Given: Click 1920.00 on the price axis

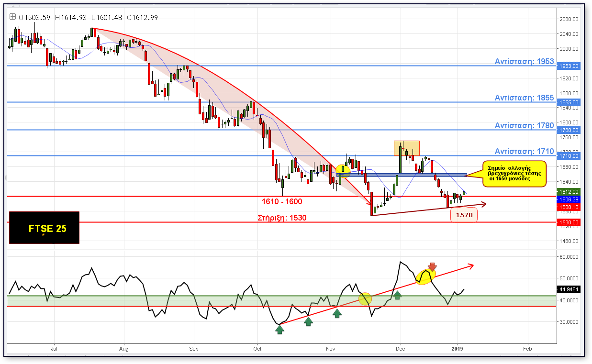Looking at the screenshot, I should [570, 78].
